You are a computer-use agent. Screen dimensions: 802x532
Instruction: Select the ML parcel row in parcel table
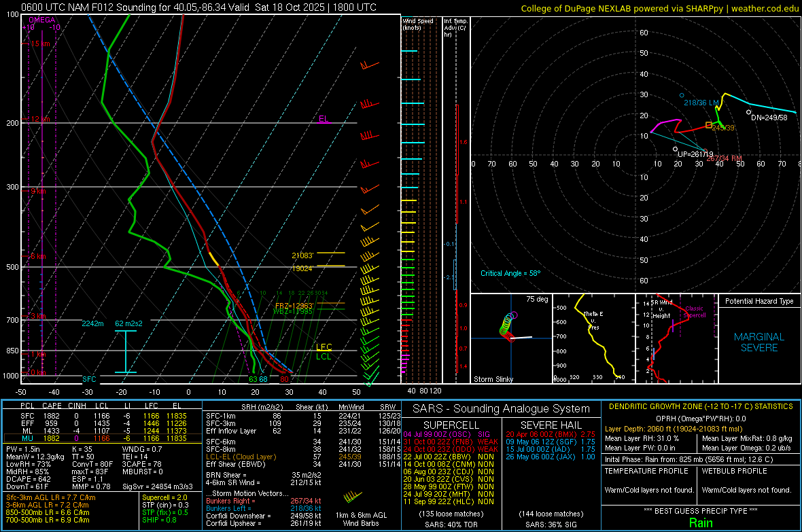102,431
